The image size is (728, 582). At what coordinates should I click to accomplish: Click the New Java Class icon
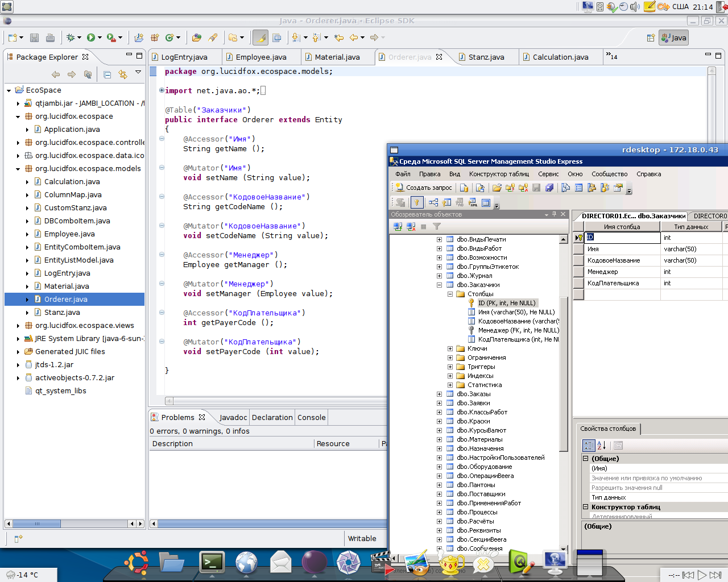169,38
